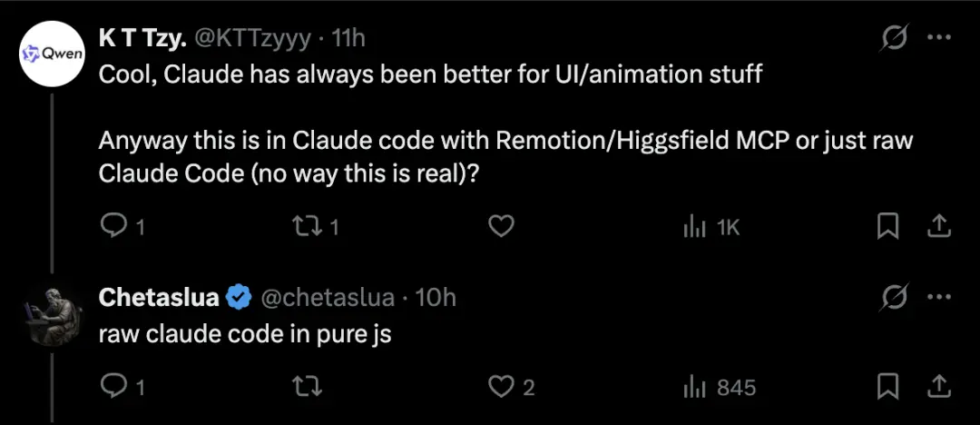
Task: Bookmark Chetaslua's reply
Action: 888,387
